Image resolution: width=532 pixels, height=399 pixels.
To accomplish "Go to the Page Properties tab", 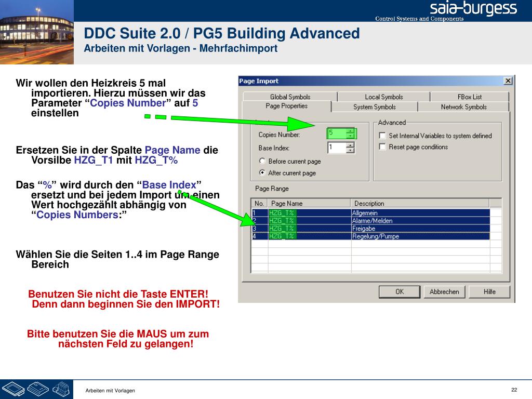I will [x=287, y=106].
